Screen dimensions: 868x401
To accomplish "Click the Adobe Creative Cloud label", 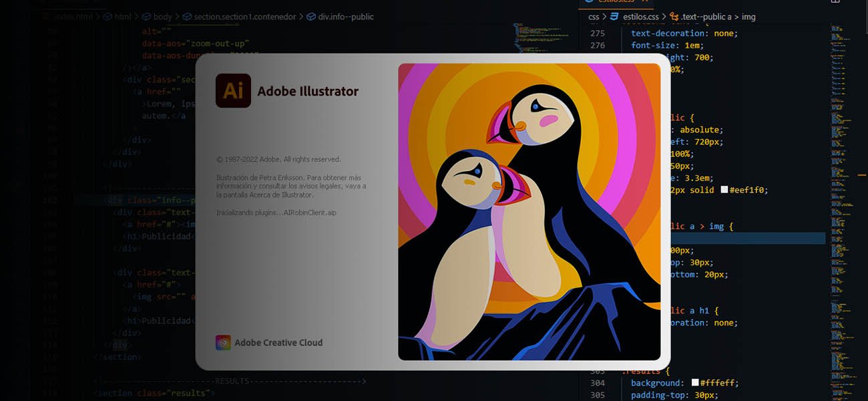I will [x=278, y=343].
